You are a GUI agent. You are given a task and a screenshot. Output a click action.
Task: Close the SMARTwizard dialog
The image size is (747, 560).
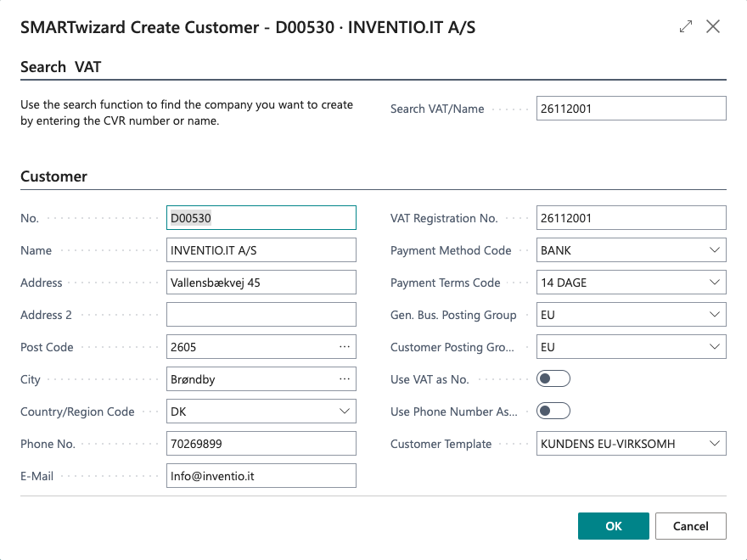[x=713, y=27]
